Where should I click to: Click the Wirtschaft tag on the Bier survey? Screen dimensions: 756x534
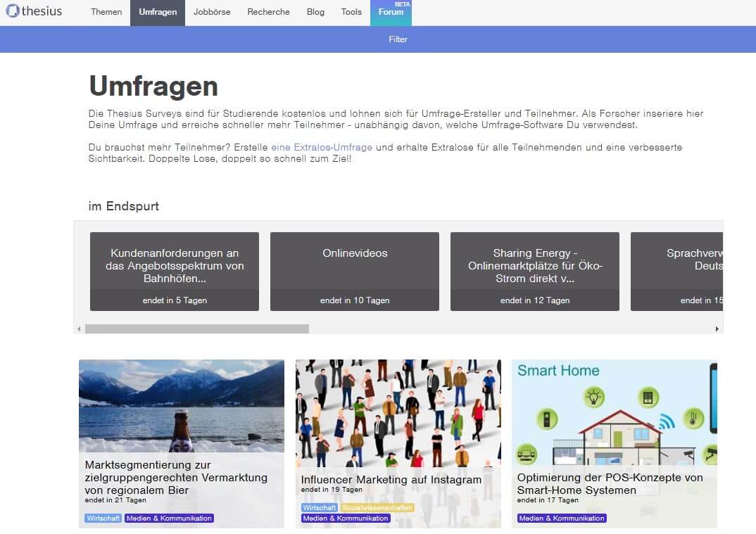pos(103,519)
